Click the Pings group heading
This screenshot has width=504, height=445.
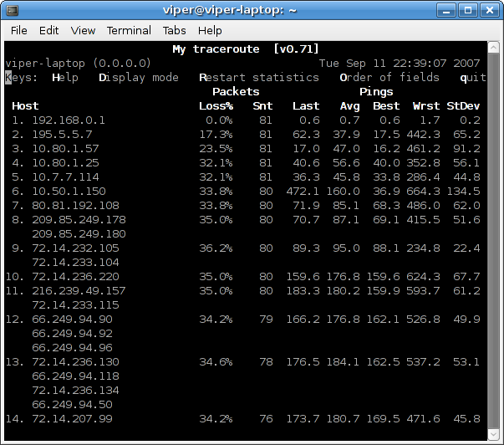point(376,92)
